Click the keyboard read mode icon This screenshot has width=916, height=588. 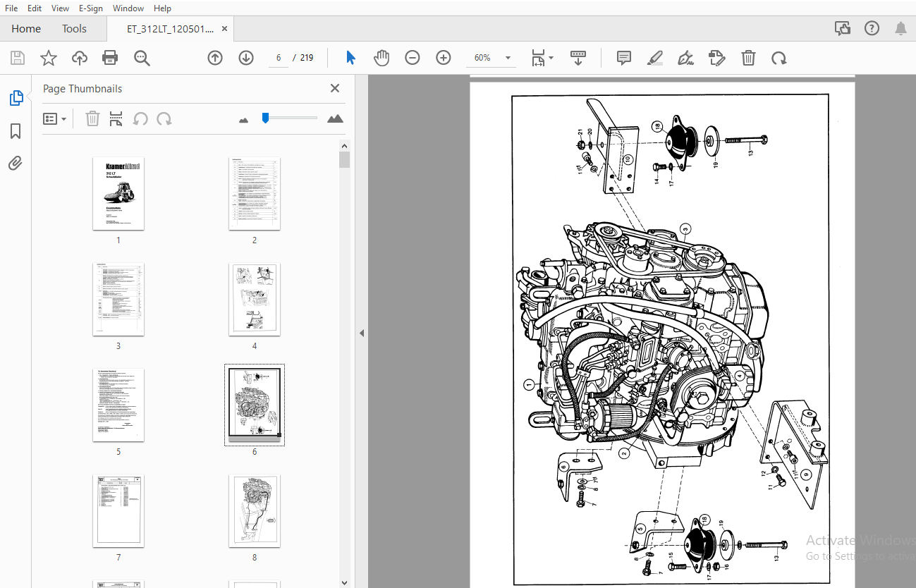(x=578, y=58)
